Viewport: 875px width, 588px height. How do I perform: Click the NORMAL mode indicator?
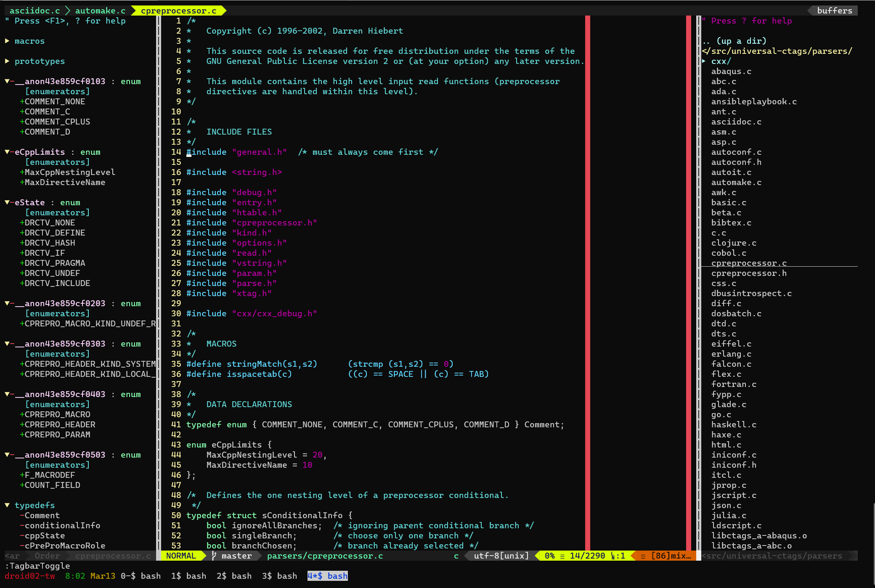181,556
